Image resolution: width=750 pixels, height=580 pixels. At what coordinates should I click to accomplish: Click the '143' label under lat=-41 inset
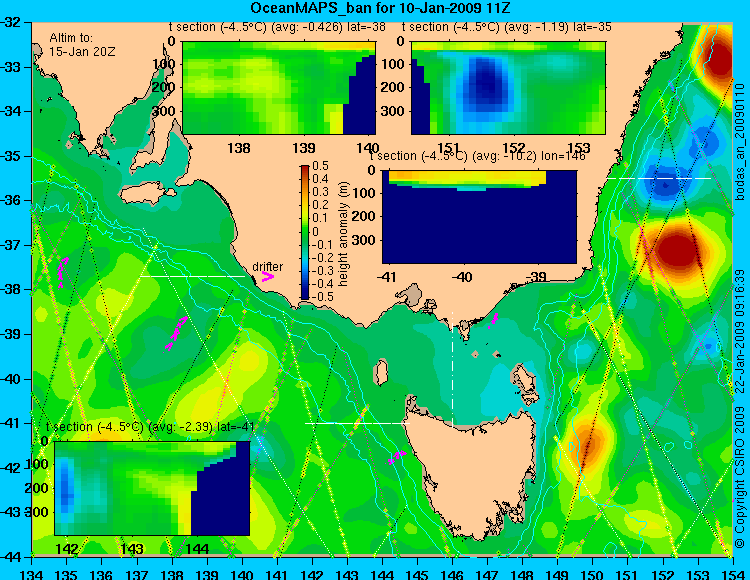tap(132, 549)
